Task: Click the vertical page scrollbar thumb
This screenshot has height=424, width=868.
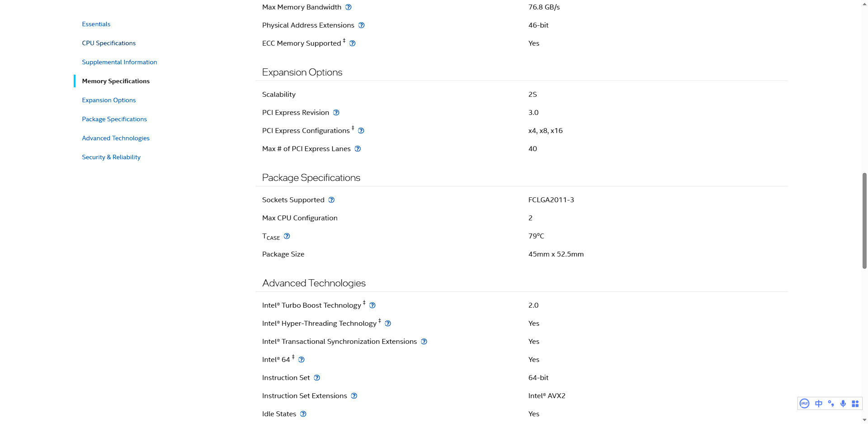Action: click(864, 221)
